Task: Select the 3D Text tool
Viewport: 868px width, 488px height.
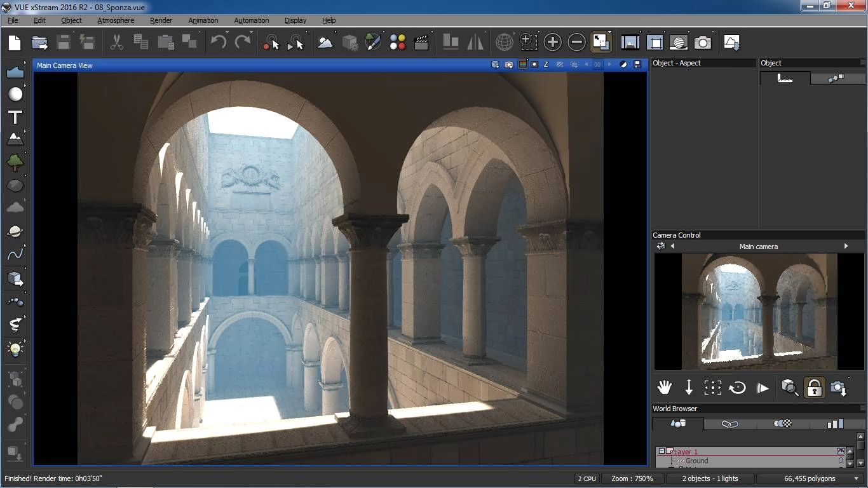Action: (x=15, y=117)
